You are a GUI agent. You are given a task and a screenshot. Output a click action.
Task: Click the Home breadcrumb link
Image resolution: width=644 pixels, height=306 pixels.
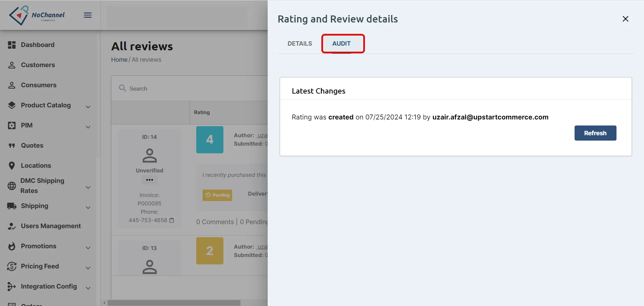tap(119, 60)
